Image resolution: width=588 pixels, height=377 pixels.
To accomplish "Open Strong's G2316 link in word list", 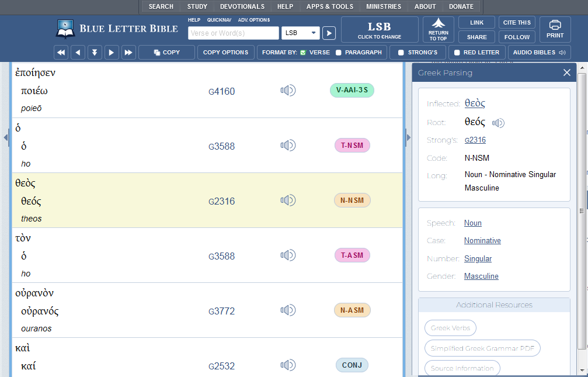I will pyautogui.click(x=222, y=201).
